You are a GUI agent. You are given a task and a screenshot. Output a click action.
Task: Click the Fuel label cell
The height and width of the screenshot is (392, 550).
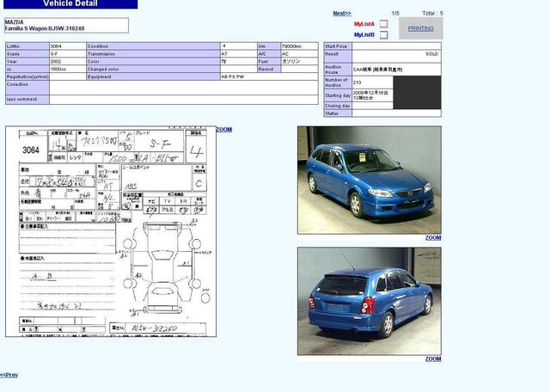coord(269,61)
